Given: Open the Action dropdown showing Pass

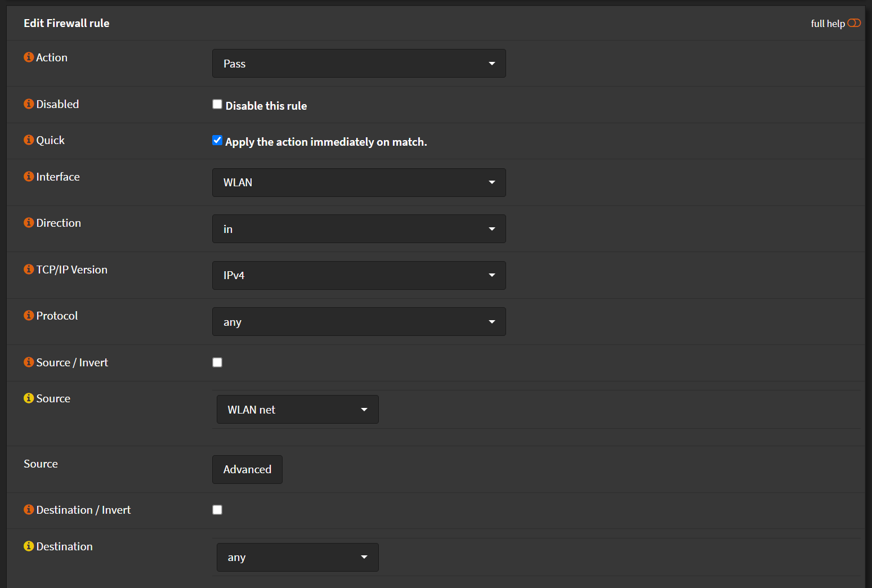Looking at the screenshot, I should (359, 64).
